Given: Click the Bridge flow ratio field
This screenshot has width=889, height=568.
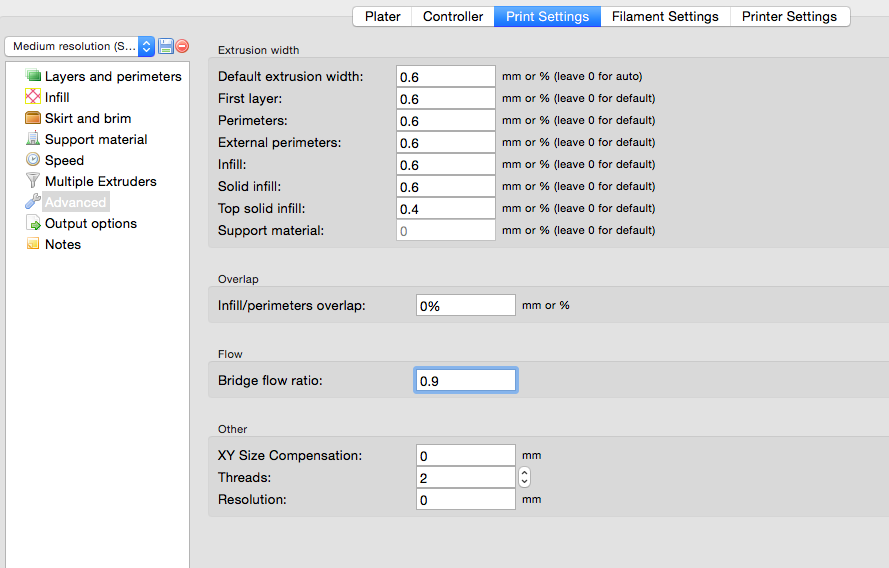Looking at the screenshot, I should [465, 381].
